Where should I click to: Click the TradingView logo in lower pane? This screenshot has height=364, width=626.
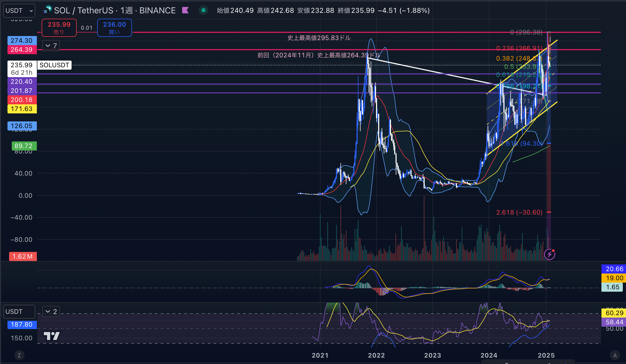(52, 336)
